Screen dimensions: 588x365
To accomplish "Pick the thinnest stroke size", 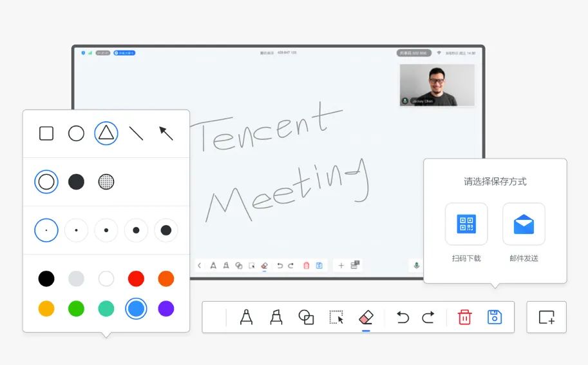I will 46,230.
